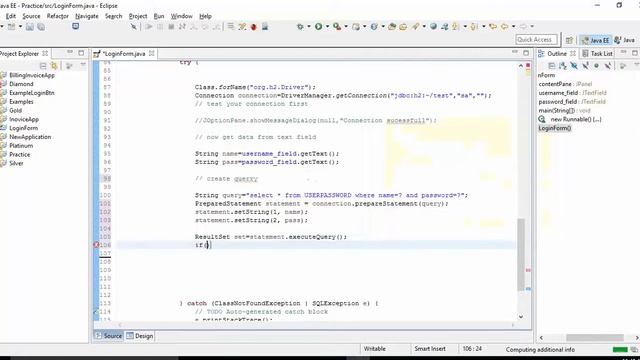Open the Back navigation history dropdown

click(x=513, y=27)
